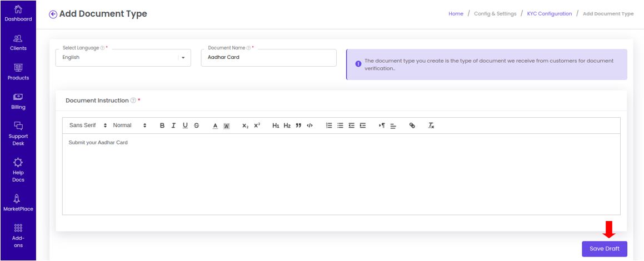Apply superscript formatting
Screen dimensions: 644x261
(x=257, y=126)
